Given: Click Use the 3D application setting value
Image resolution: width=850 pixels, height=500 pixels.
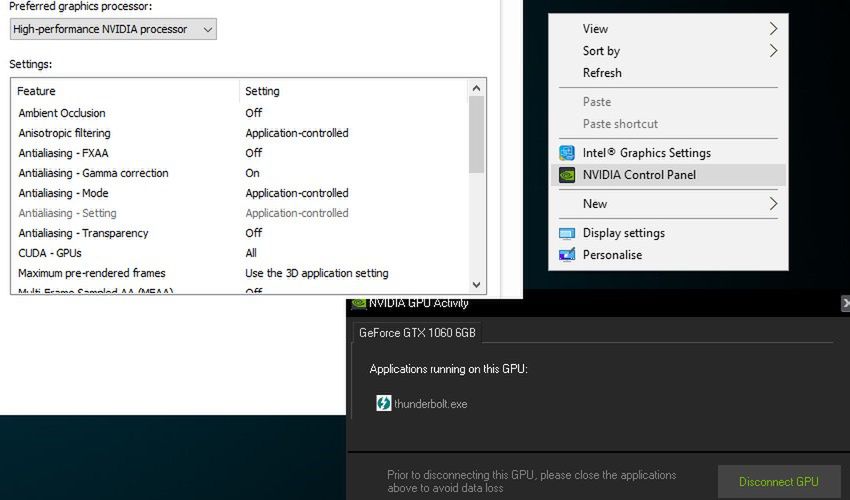Looking at the screenshot, I should [317, 273].
